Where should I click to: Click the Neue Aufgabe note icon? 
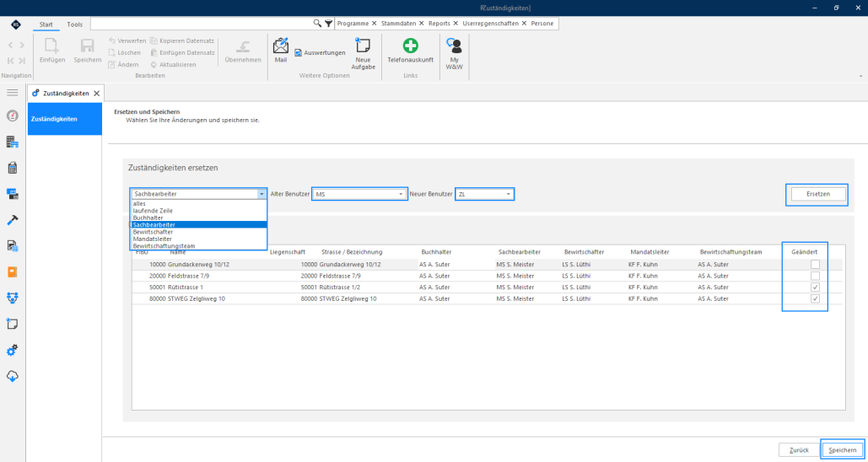[x=363, y=46]
